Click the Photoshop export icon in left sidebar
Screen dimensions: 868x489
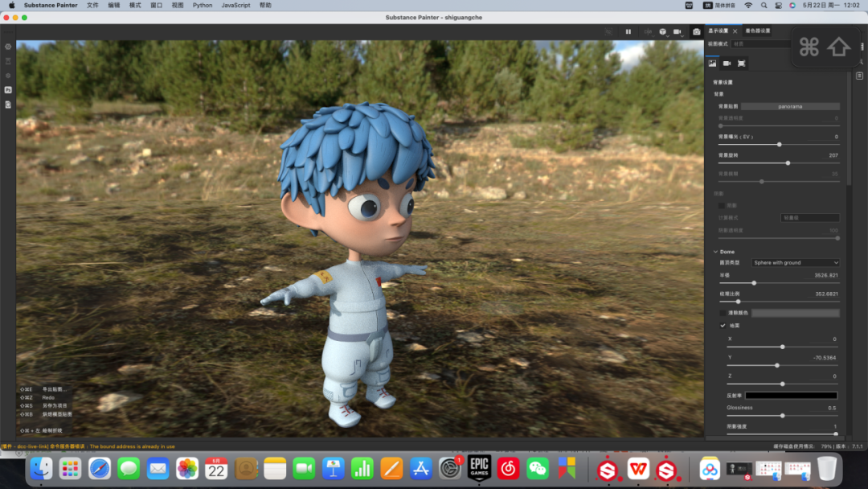8,90
